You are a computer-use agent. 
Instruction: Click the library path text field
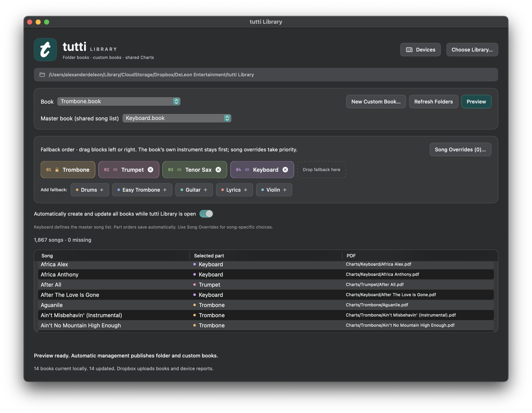[266, 75]
